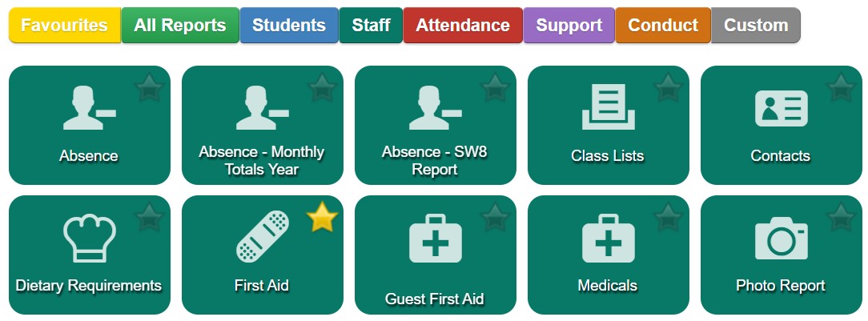868x321 pixels.
Task: Open the First Aid bandage icon
Action: 263,236
